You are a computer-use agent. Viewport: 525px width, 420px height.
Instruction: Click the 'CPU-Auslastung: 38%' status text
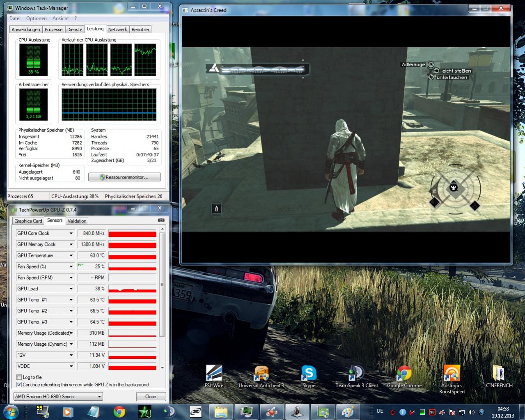75,196
